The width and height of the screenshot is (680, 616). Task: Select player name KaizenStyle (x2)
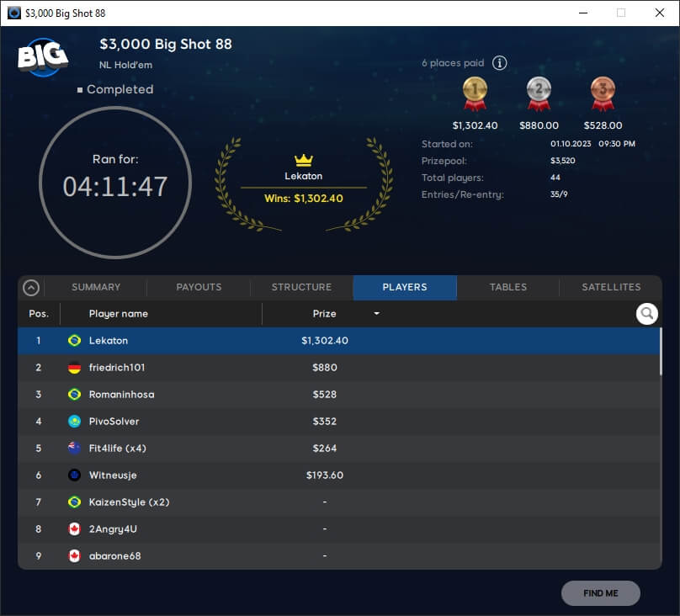point(129,502)
